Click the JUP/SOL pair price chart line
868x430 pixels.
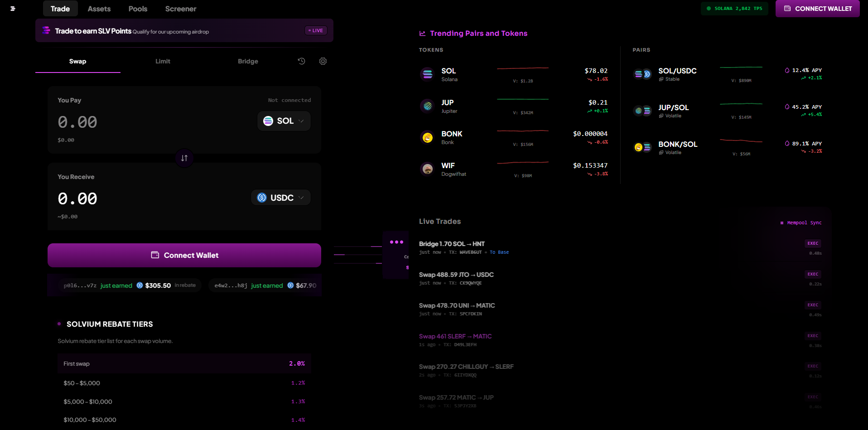[x=741, y=104]
